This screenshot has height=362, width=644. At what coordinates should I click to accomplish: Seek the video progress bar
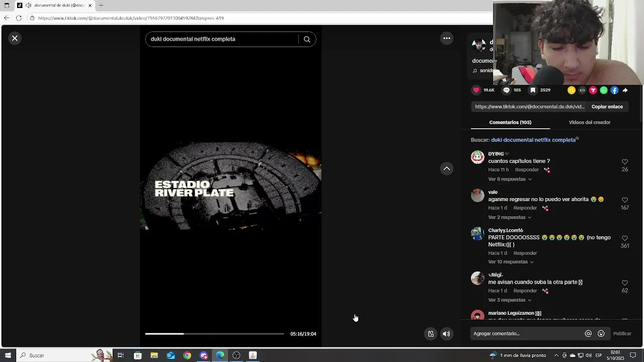(214, 334)
